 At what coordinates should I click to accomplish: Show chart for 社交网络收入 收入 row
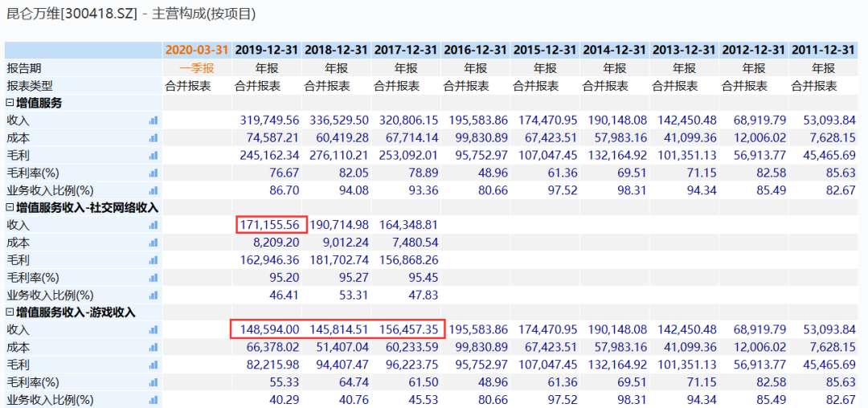pyautogui.click(x=154, y=226)
